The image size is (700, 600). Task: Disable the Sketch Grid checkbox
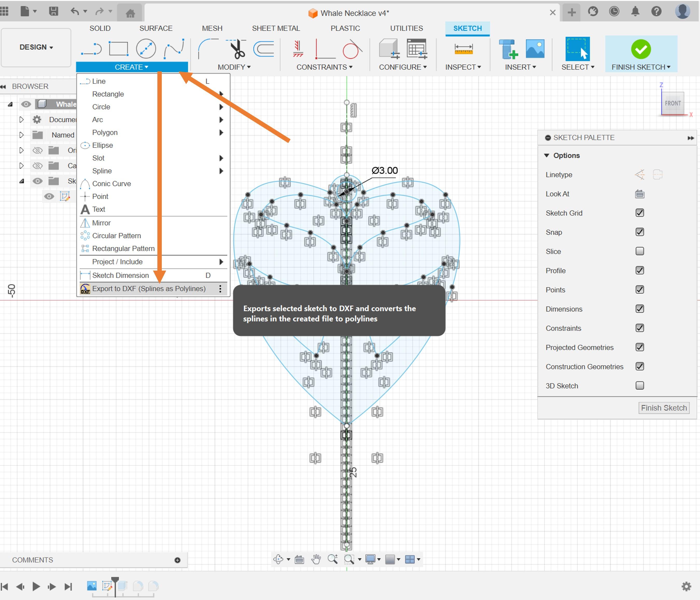(639, 213)
